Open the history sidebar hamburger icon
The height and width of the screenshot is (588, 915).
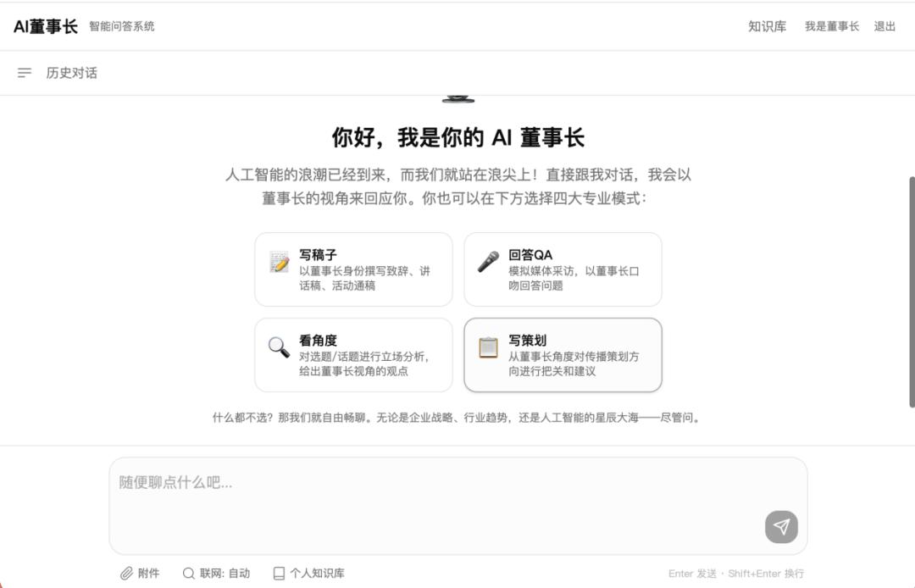[25, 73]
